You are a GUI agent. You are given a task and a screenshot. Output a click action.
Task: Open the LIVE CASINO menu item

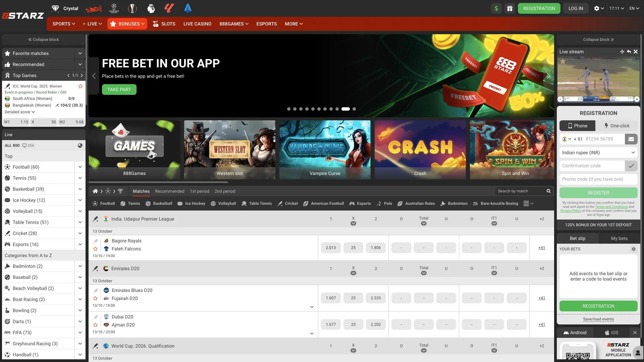(x=197, y=24)
